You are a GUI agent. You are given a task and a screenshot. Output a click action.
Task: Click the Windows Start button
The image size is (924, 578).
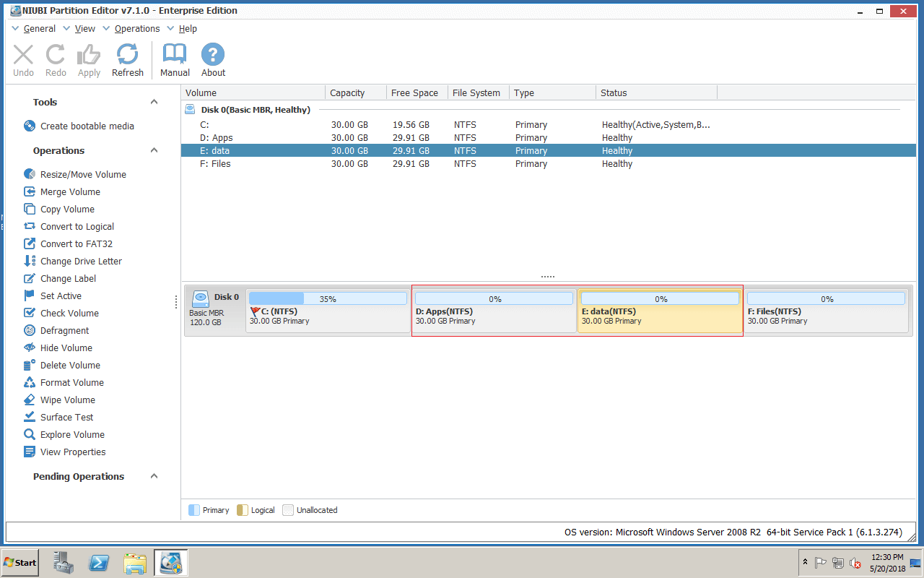[19, 562]
